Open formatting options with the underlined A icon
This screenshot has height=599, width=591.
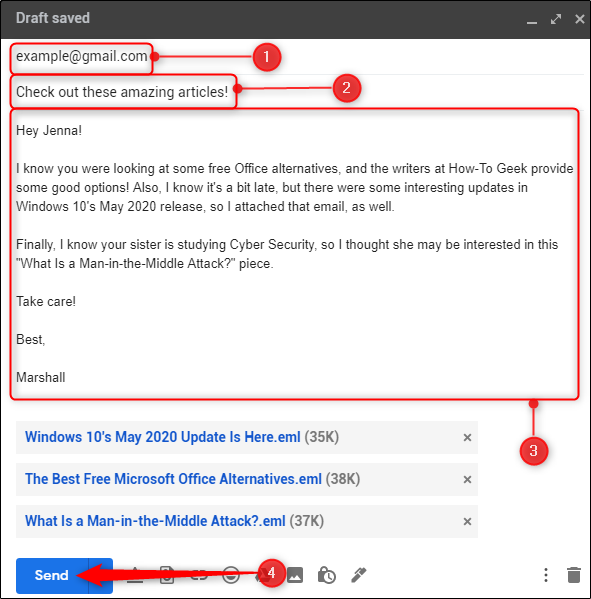pyautogui.click(x=135, y=575)
